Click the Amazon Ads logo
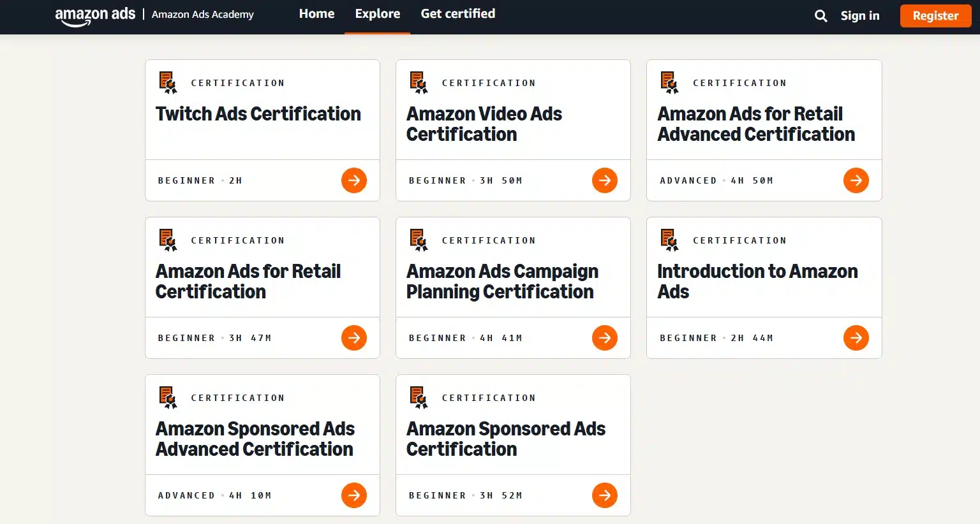The height and width of the screenshot is (524, 980). pos(95,16)
